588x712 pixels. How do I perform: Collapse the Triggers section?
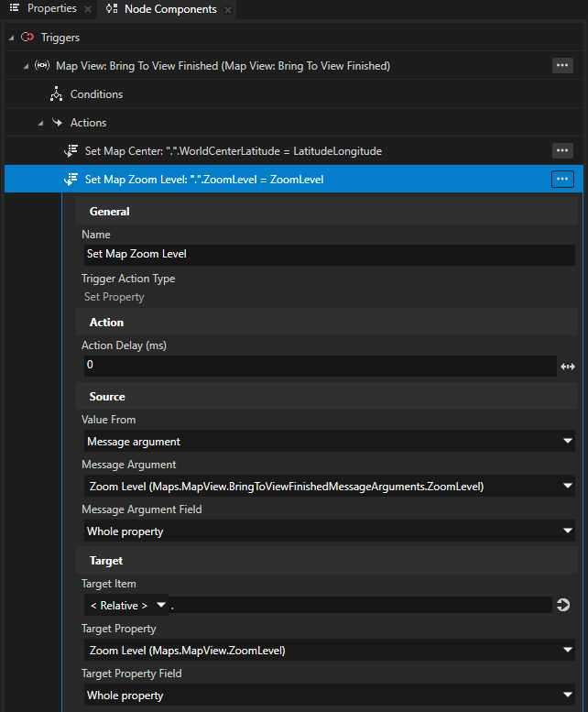coord(10,38)
